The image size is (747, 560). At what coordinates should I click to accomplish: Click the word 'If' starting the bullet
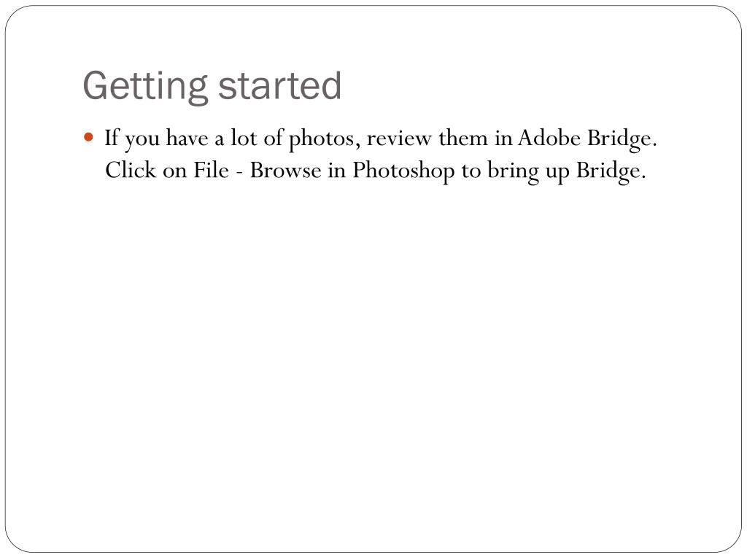tap(112, 138)
